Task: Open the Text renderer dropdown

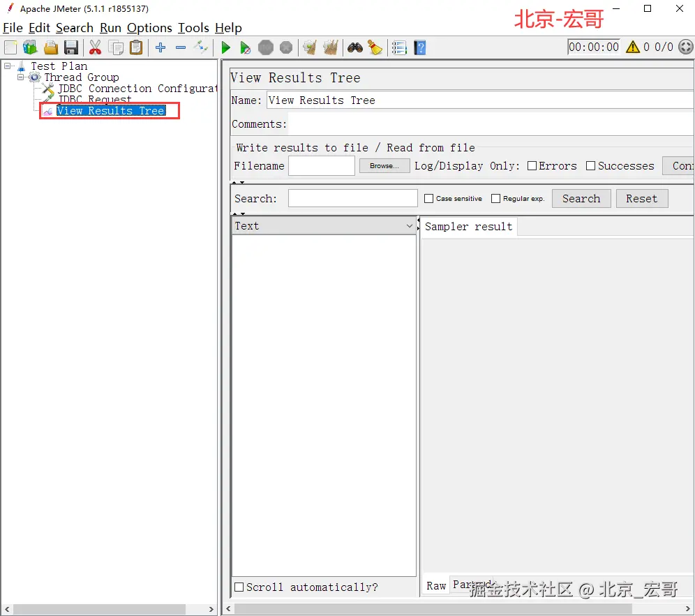Action: (x=409, y=226)
